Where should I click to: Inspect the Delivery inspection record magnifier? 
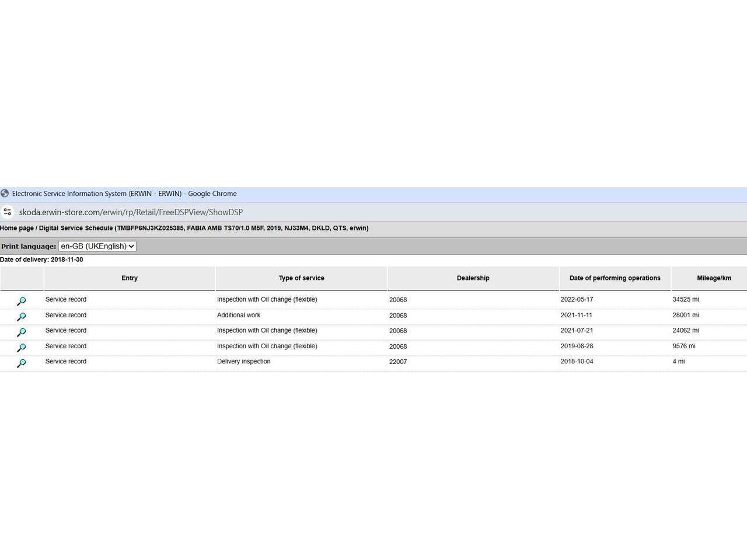pyautogui.click(x=22, y=363)
